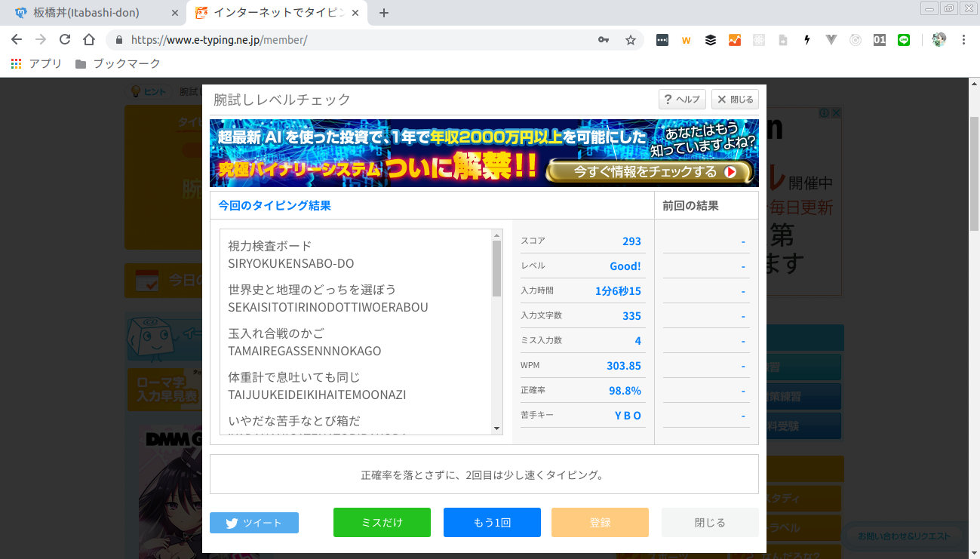Screen dimensions: 980x559
Task: Open the LINE extension icon
Action: 904,40
